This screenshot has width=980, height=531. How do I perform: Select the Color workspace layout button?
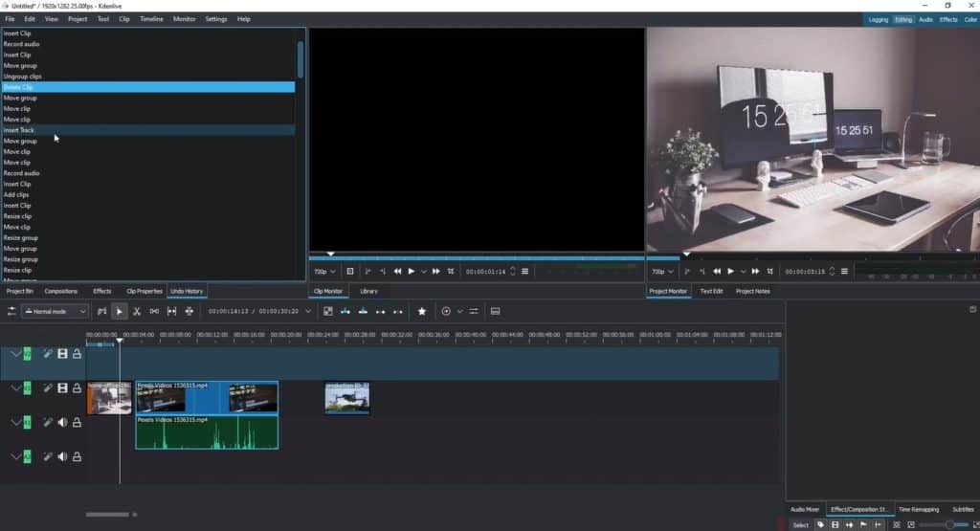[x=970, y=19]
